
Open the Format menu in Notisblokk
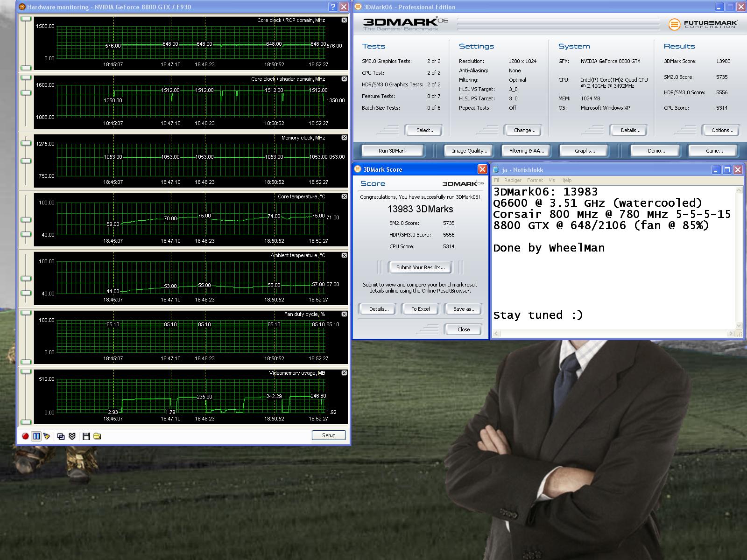click(535, 180)
